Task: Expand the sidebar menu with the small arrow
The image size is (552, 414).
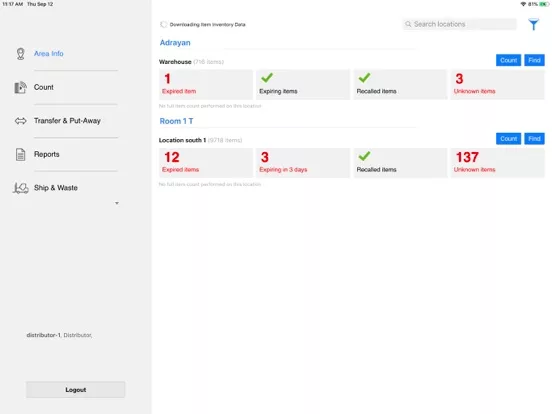Action: (x=117, y=203)
